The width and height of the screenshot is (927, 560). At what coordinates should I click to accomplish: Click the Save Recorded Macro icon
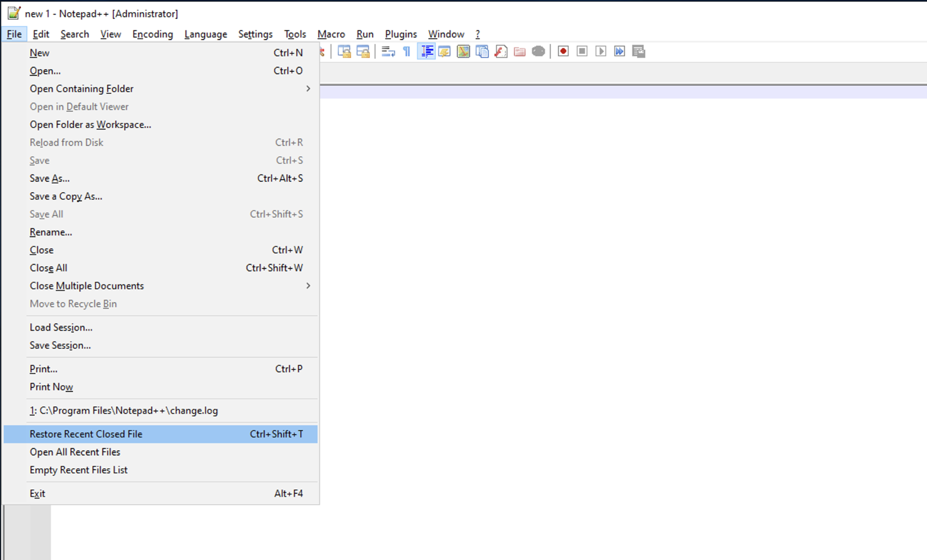[638, 51]
